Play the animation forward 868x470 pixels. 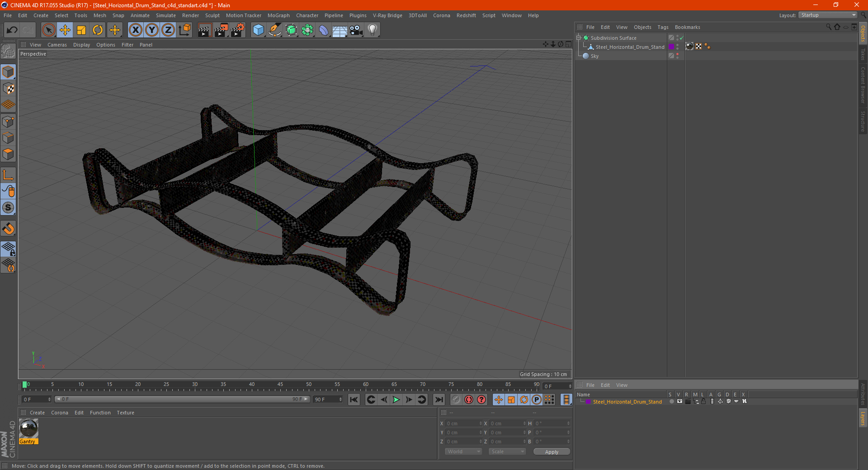click(396, 399)
